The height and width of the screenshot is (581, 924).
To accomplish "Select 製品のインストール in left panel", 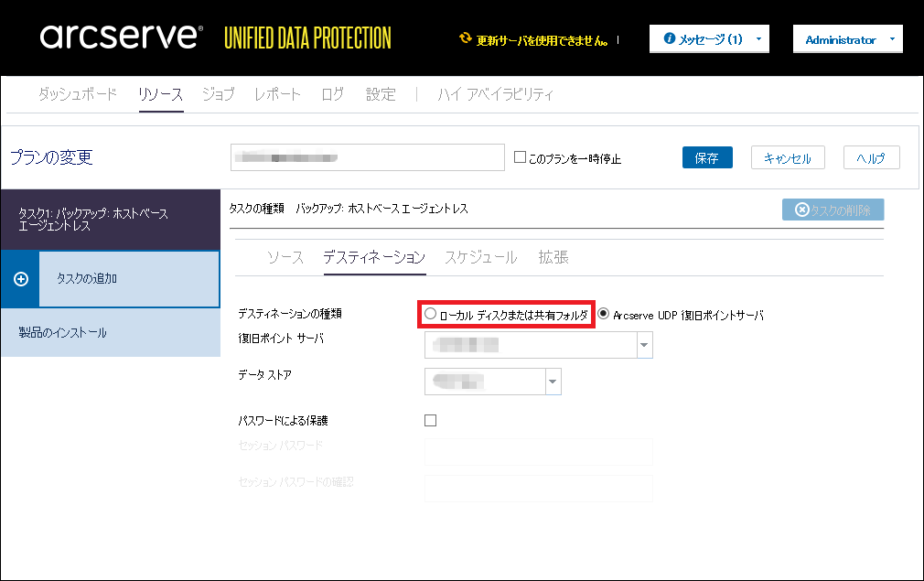I will (63, 333).
